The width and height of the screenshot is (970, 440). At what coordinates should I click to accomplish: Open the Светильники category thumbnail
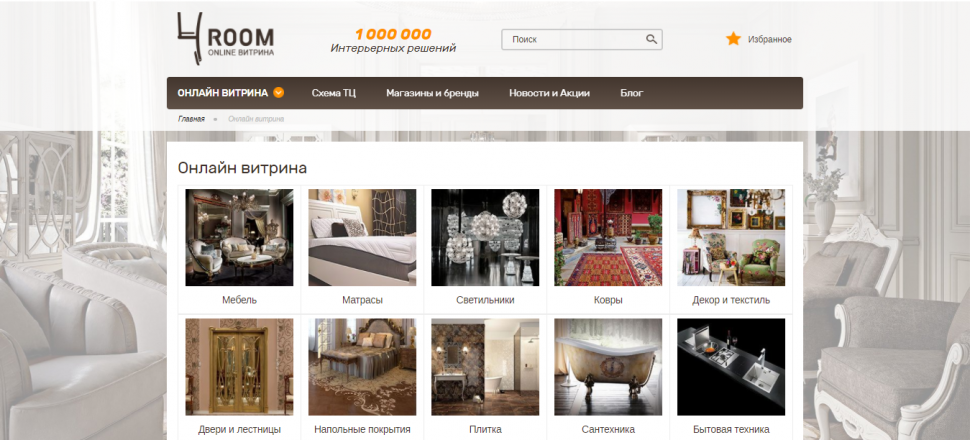tap(485, 238)
